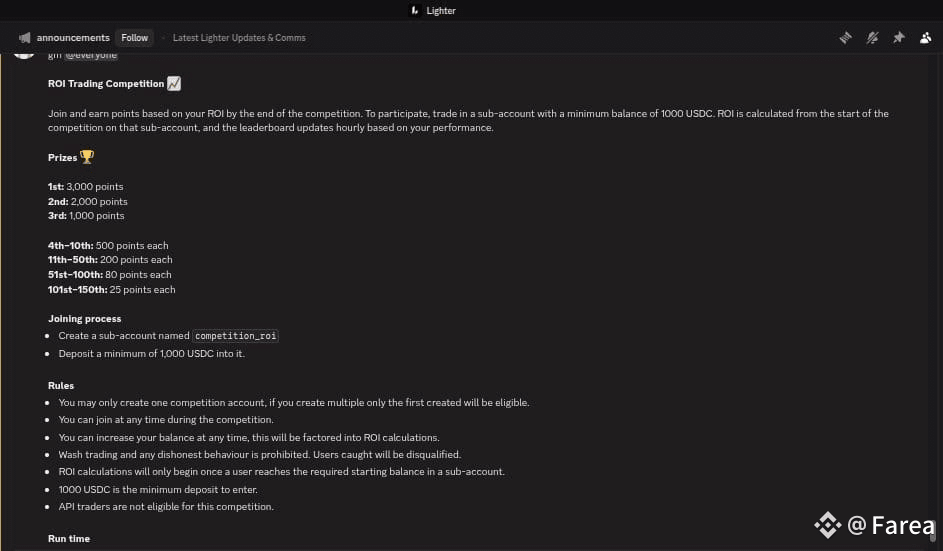Click the Prizes heading text

click(63, 158)
